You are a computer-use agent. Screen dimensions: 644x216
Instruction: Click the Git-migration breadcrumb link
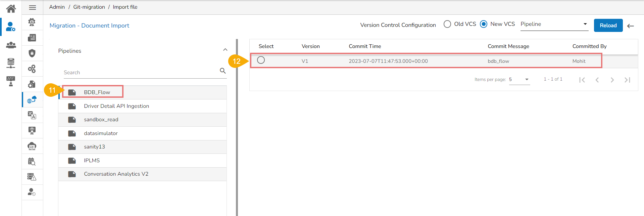[x=89, y=7]
